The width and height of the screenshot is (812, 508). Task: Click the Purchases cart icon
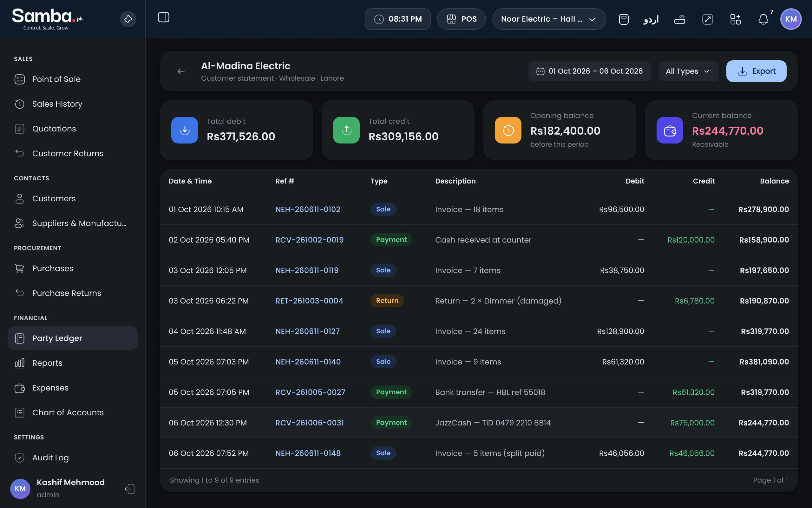coord(19,269)
